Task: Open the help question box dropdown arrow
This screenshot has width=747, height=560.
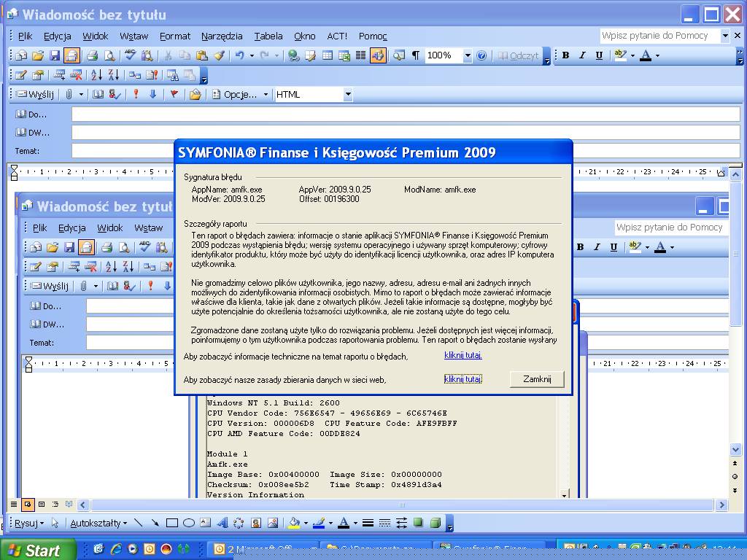Action: pos(725,36)
